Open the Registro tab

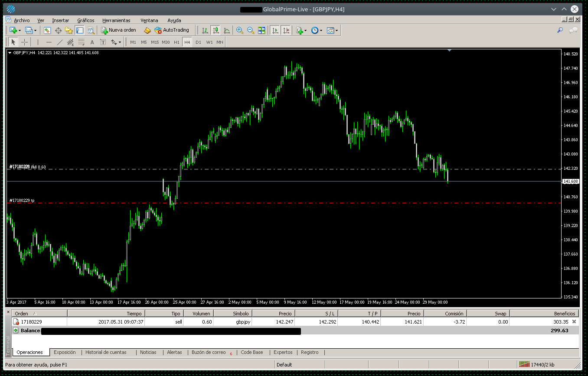[310, 352]
